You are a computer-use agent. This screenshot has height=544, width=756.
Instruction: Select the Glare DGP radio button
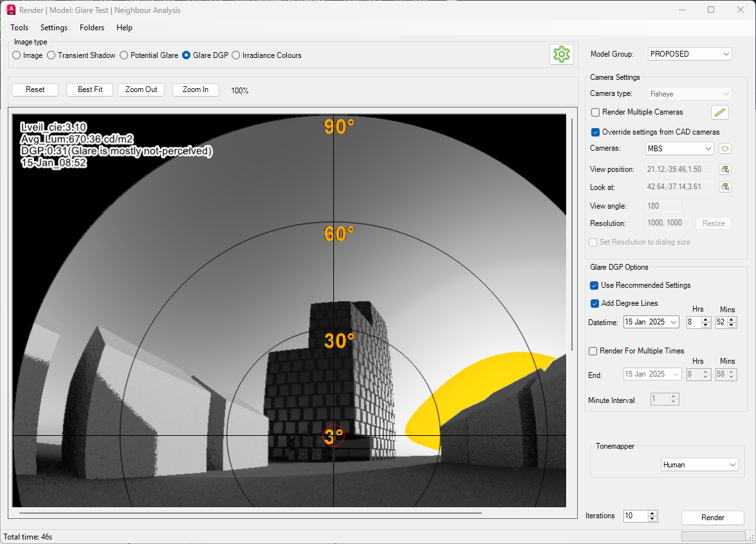[205, 55]
